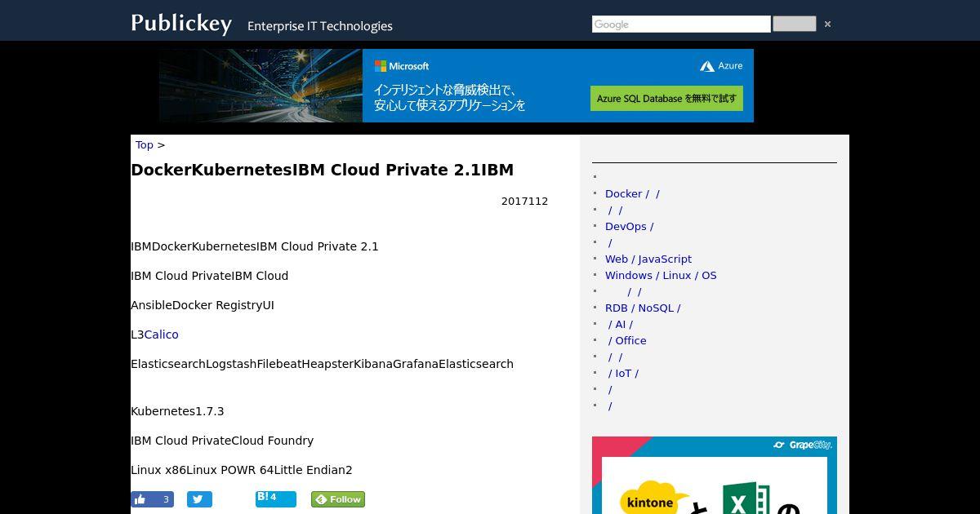
Task: Click the Azure banner city image
Action: (261, 86)
